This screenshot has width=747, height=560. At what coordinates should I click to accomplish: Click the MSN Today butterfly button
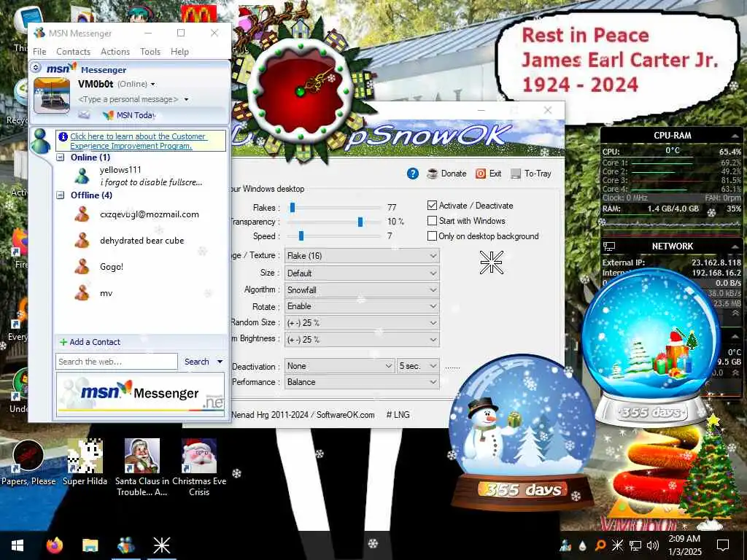tap(129, 114)
